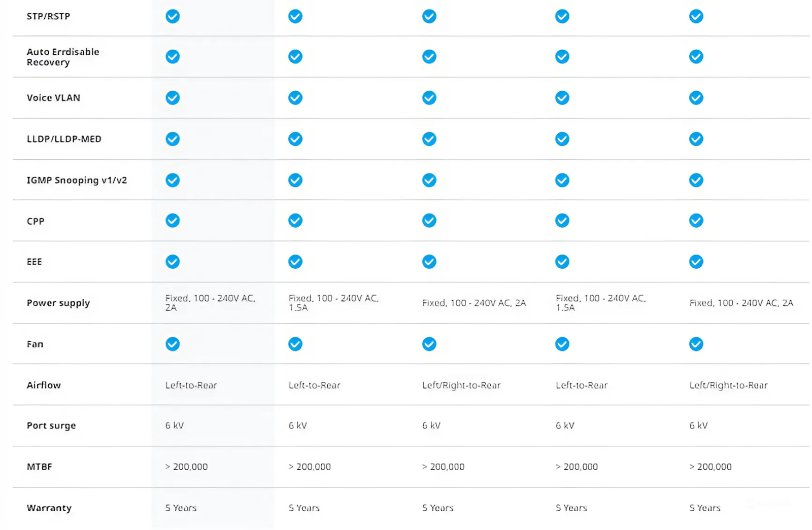Screen dimensions: 812x530
Task: Click the STP/RSTP checkmark in first column
Action: [173, 16]
